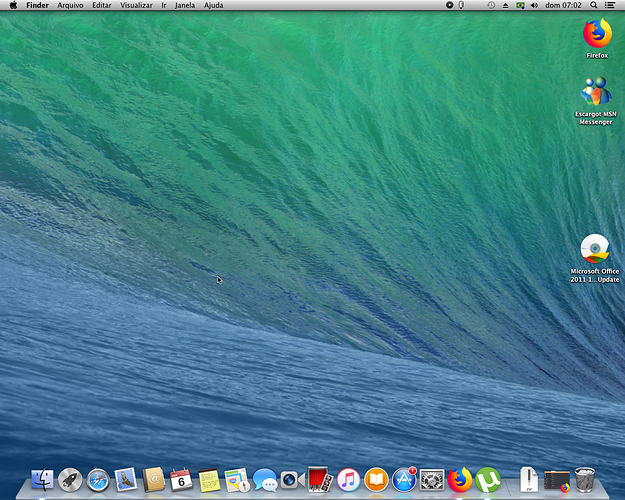
Task: Open the Apple menu
Action: click(x=13, y=5)
